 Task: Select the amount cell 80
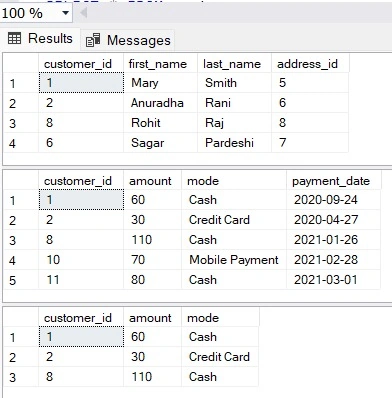[x=152, y=280]
